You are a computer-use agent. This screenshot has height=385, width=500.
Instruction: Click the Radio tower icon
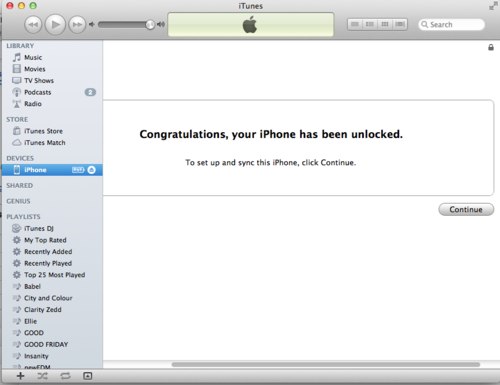[16, 104]
